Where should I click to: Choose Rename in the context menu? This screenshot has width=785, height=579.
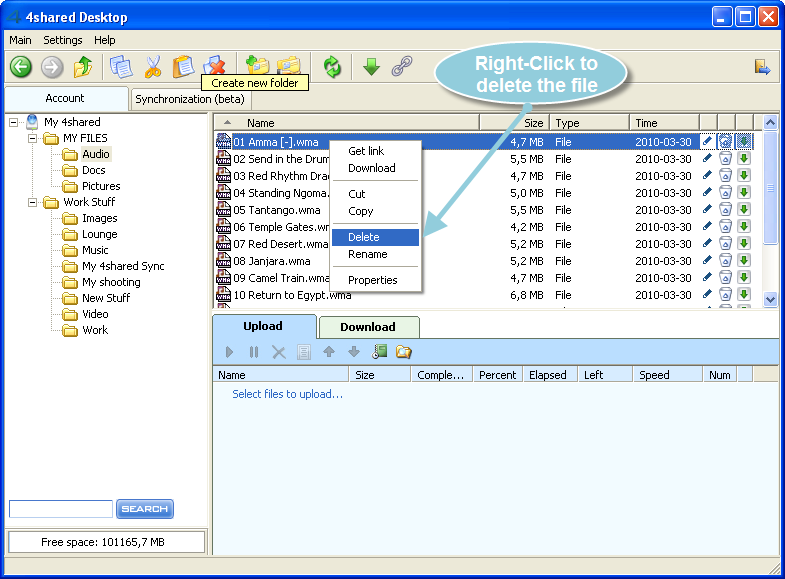pos(375,254)
